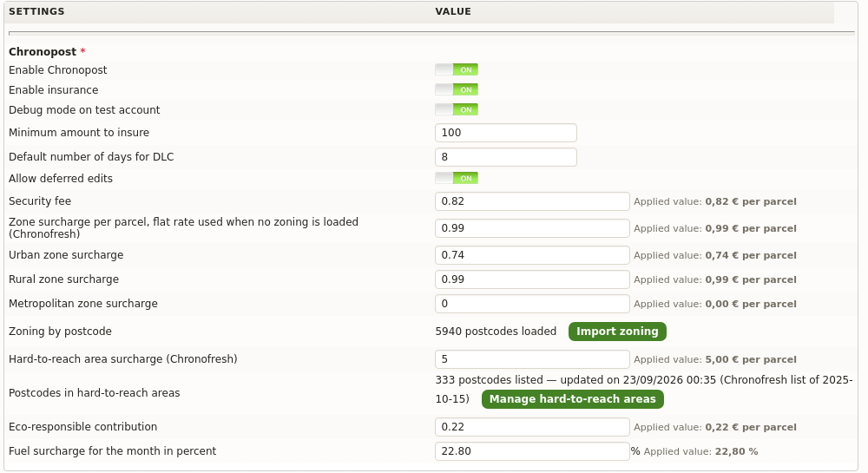
Task: Click the Chronofresh flat rate zone surcharge field
Action: pyautogui.click(x=532, y=228)
